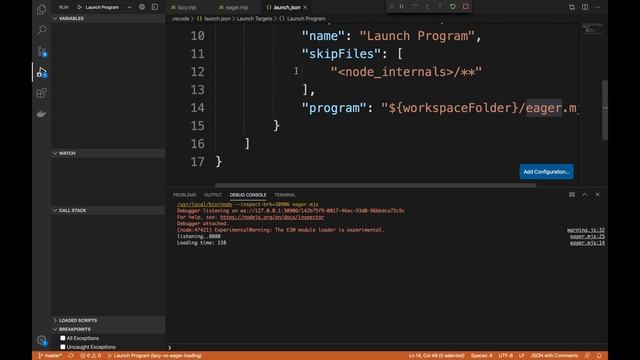This screenshot has height=360, width=640.
Task: Step into in the debug toolbar
Action: 427,7
